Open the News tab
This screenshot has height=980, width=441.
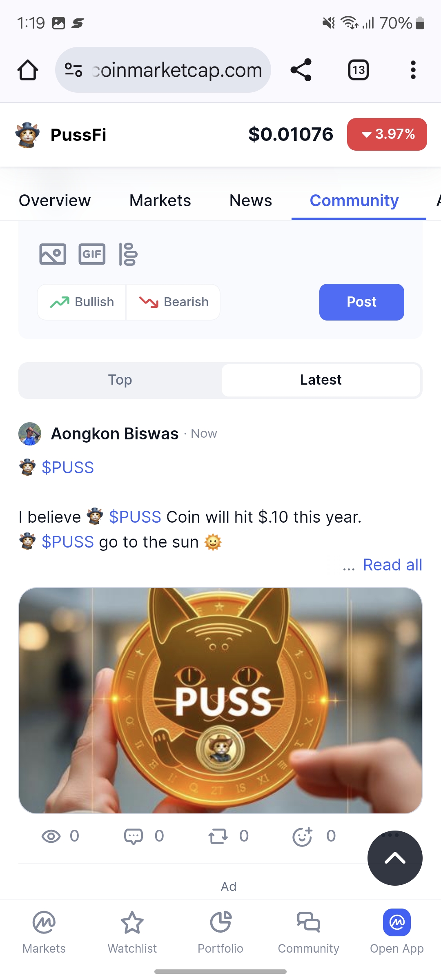[x=251, y=200]
